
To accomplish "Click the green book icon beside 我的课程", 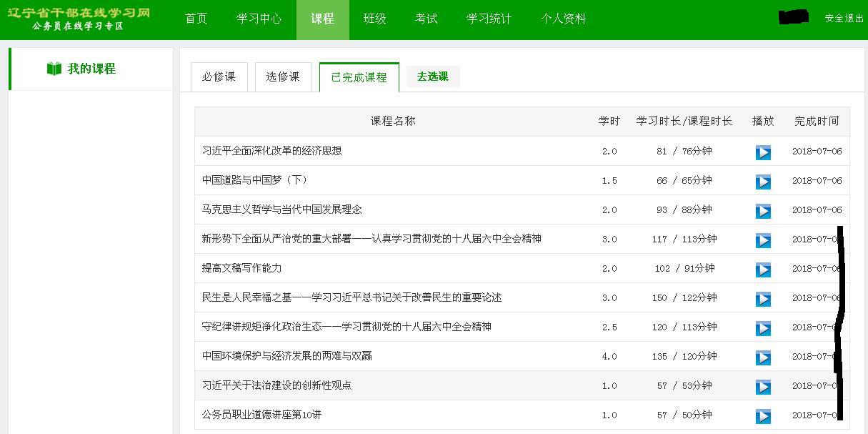I will 54,69.
